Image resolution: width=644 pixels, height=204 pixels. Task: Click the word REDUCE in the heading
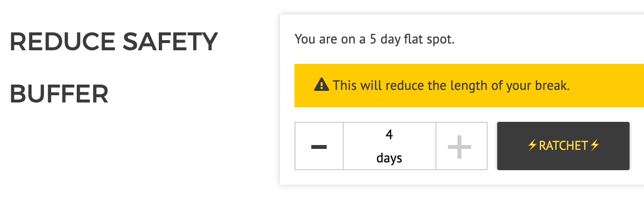[62, 42]
